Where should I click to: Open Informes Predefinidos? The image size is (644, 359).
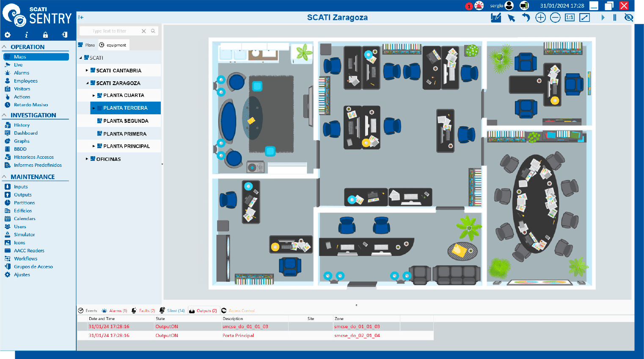coord(38,165)
